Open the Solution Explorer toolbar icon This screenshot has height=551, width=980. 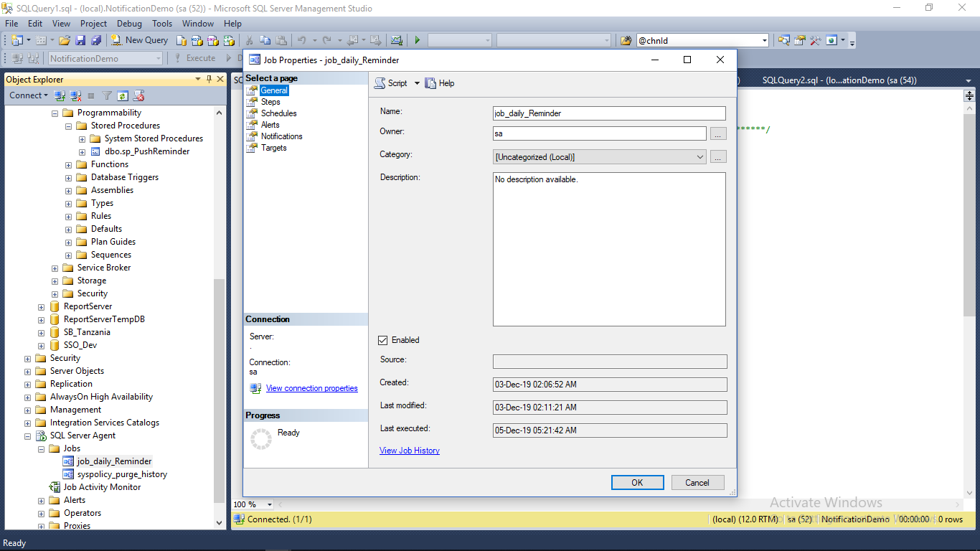coord(784,40)
